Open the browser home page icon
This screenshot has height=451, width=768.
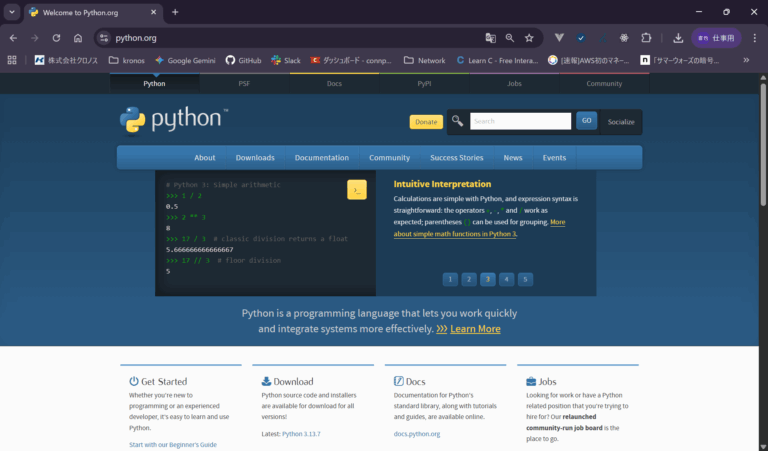coord(78,38)
